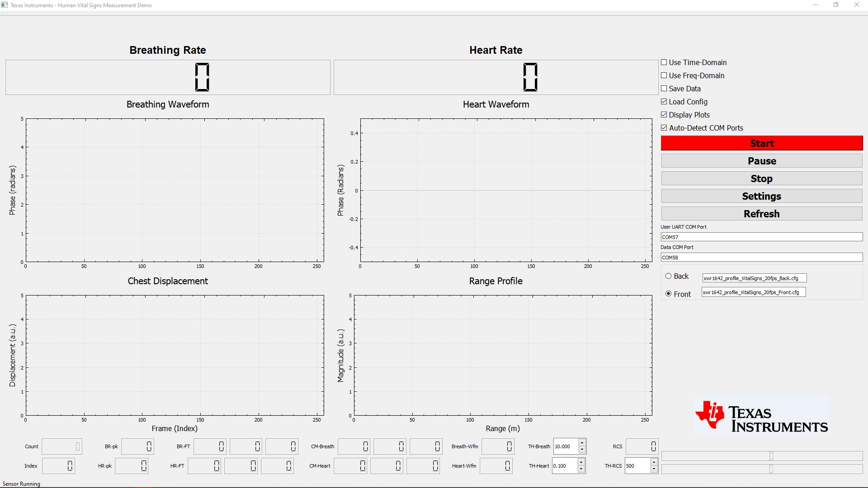Increment TH-Breath value with up arrow
Viewport: 868px width, 488px height.
pos(582,443)
